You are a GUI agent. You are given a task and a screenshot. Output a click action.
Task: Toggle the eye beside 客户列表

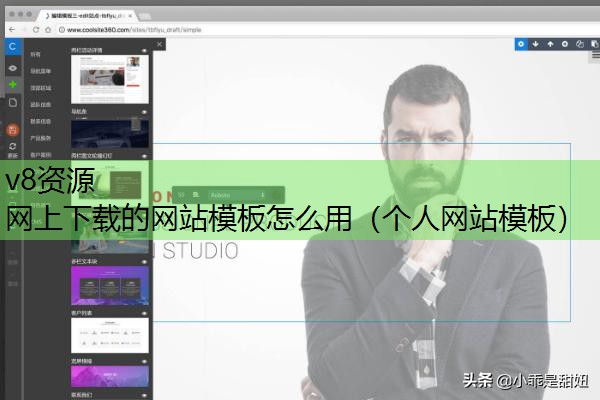coord(144,313)
